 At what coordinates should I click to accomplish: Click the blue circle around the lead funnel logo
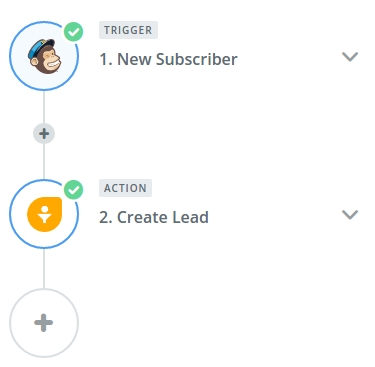pos(44,214)
